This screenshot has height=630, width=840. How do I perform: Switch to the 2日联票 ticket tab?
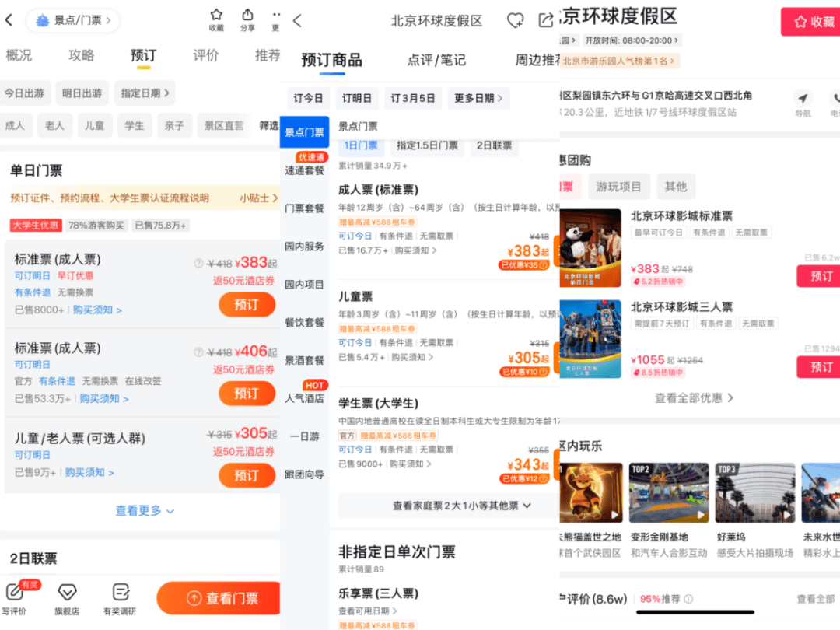tap(495, 145)
